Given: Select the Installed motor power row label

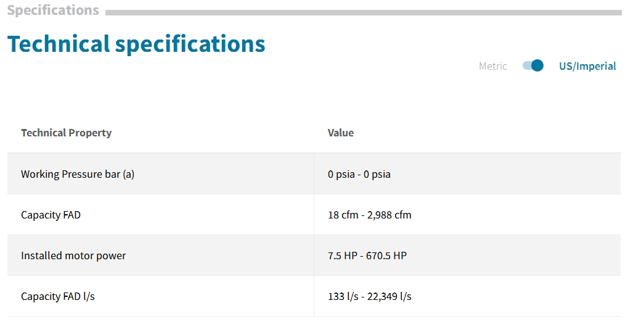Looking at the screenshot, I should 73,255.
